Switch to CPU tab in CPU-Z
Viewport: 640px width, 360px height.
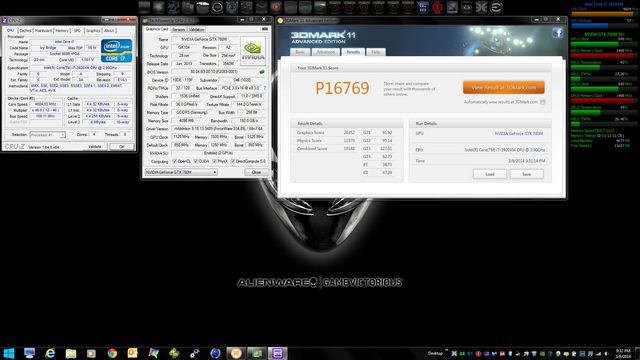(10, 31)
